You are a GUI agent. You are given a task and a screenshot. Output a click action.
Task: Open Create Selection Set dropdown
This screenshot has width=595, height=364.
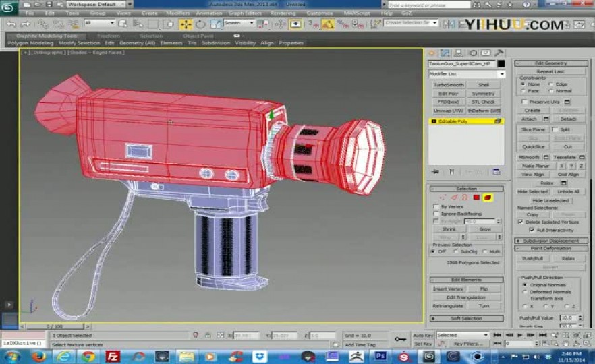click(411, 23)
